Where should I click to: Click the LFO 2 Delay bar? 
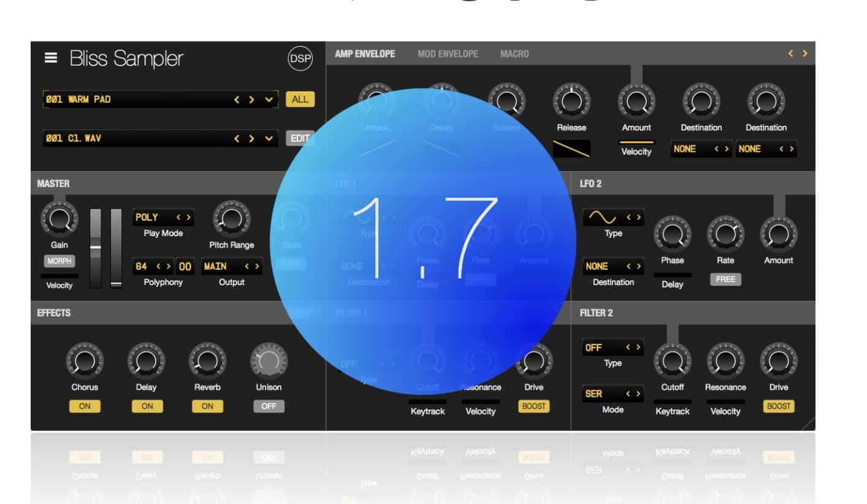click(x=673, y=275)
